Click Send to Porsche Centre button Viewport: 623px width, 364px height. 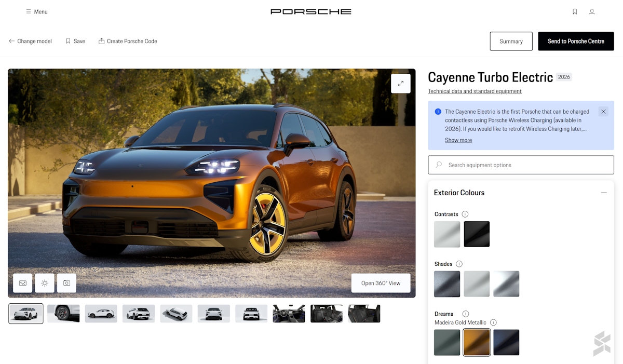point(576,42)
